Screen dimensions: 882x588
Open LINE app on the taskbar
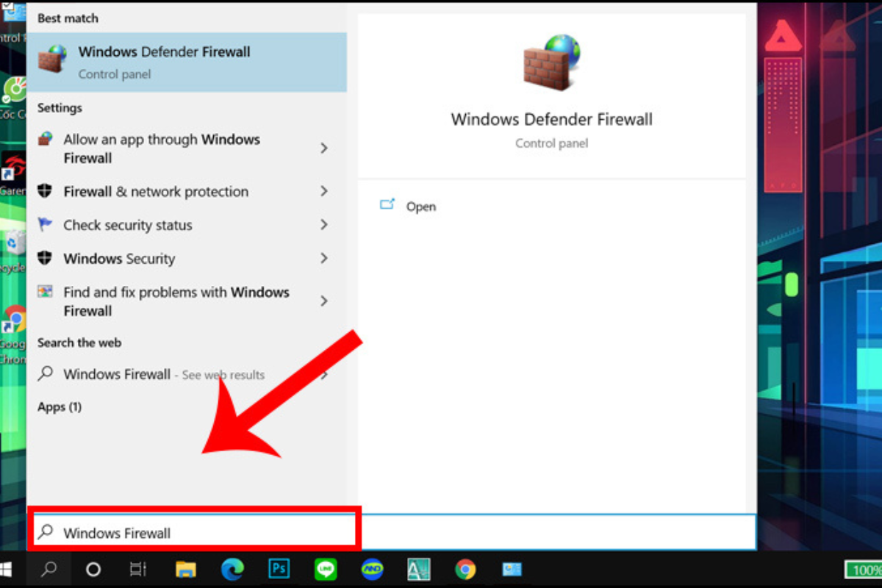(x=325, y=569)
